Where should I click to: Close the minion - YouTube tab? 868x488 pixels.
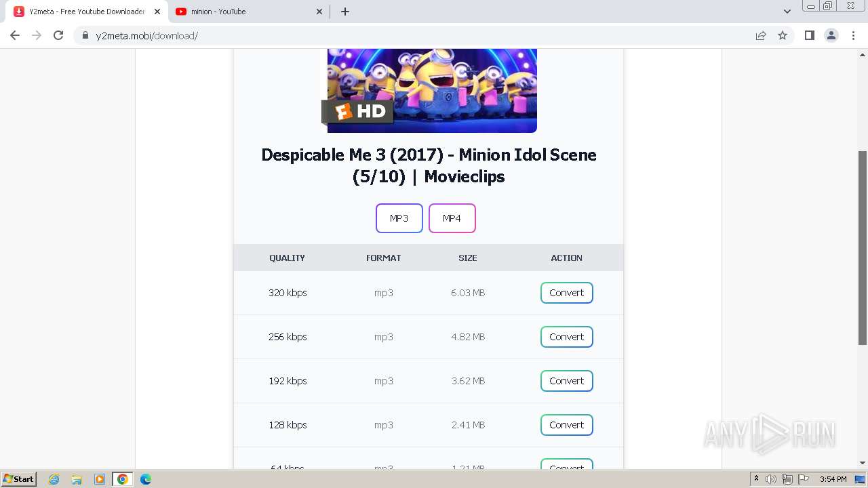pyautogui.click(x=319, y=12)
